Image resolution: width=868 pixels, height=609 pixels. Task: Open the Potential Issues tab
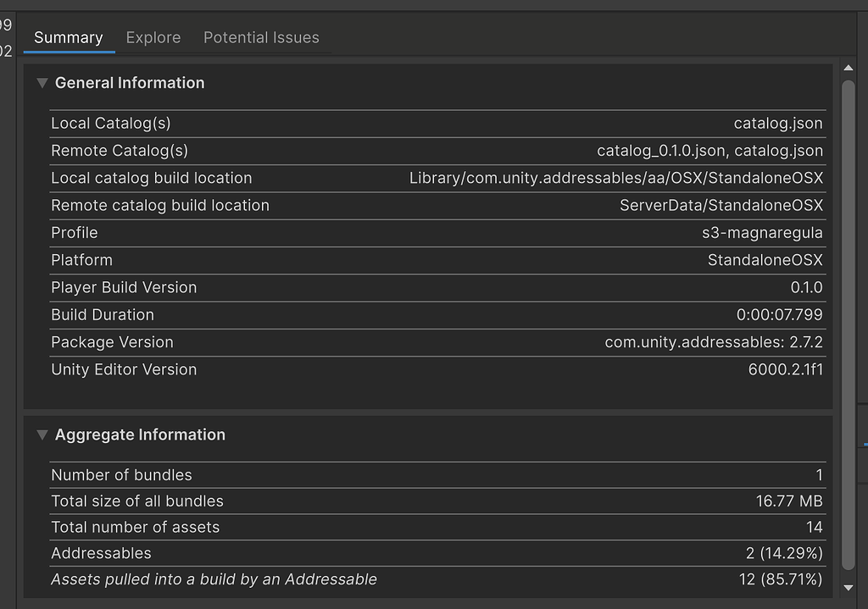click(x=260, y=37)
